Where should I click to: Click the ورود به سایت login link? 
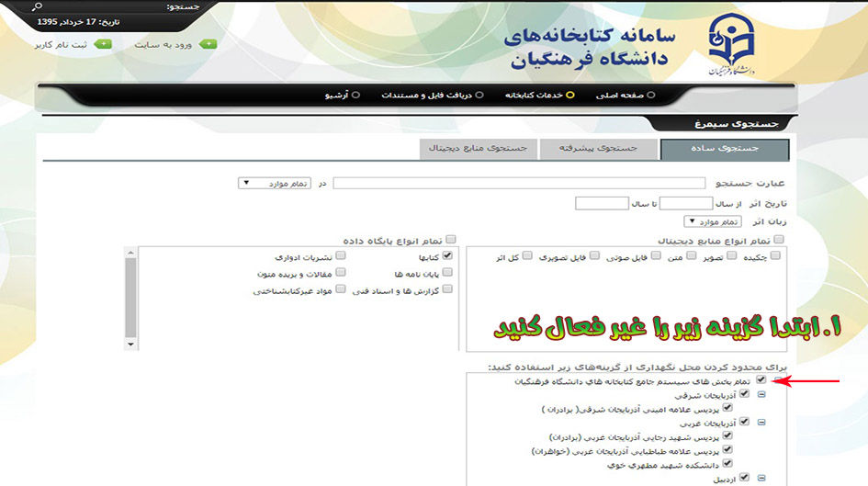click(x=163, y=44)
